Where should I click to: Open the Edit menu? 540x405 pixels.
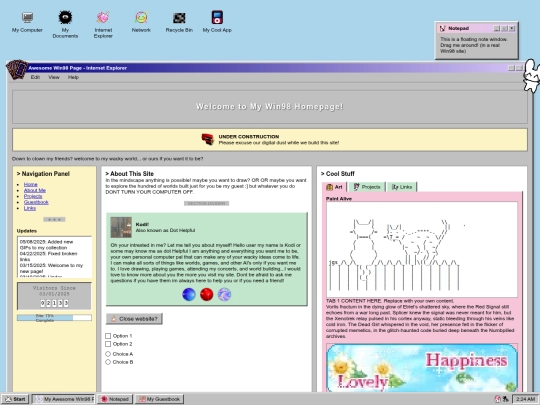35,77
